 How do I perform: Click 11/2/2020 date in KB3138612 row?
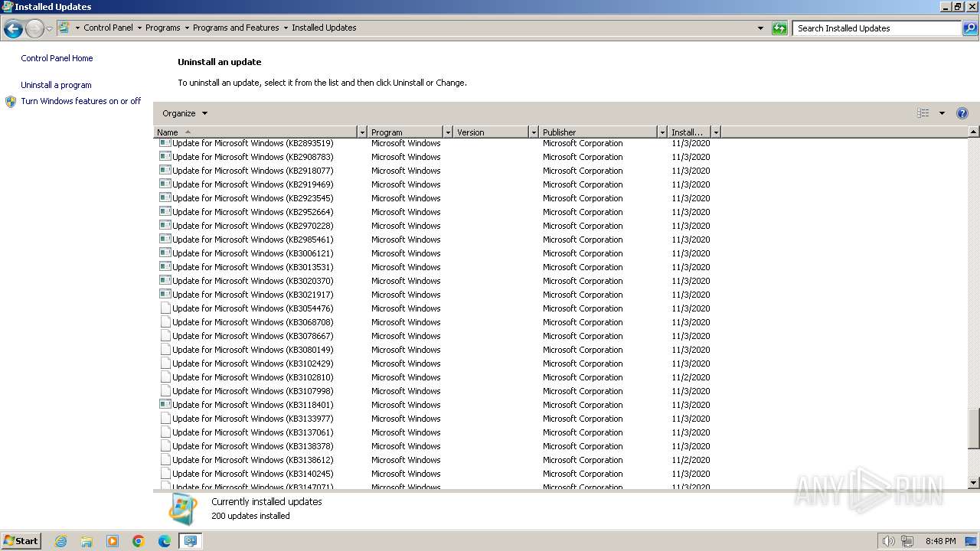[691, 460]
